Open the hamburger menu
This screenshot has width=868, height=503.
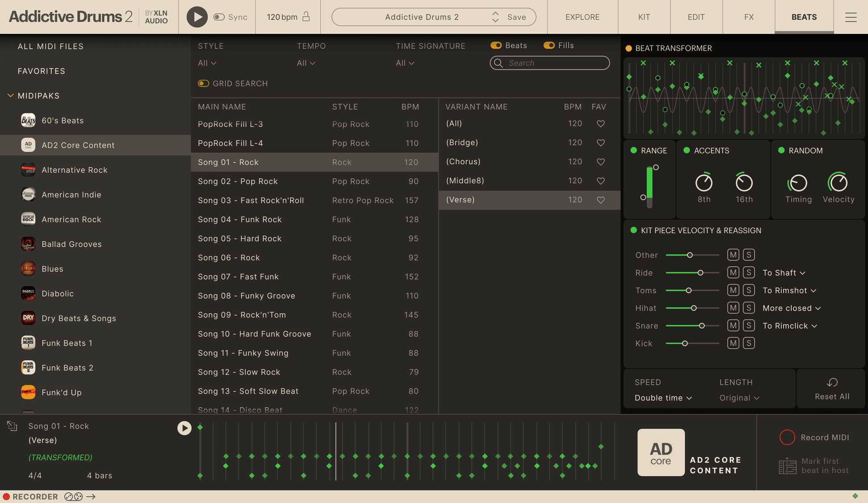[x=851, y=17]
